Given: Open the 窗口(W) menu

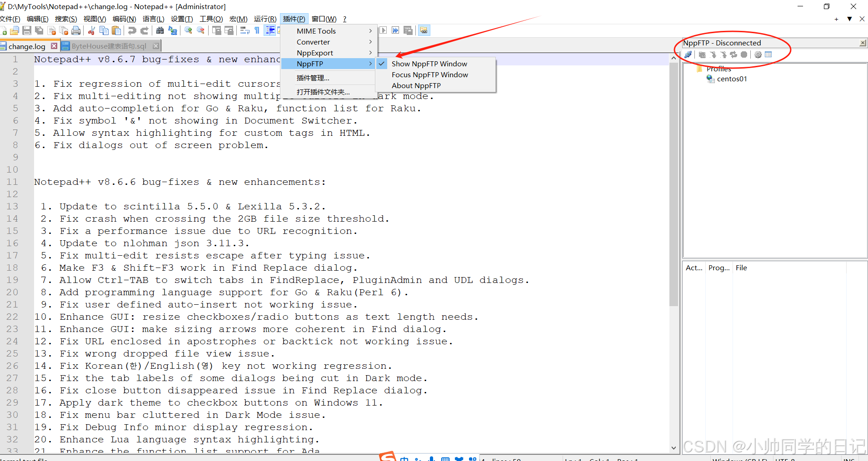Looking at the screenshot, I should tap(324, 19).
